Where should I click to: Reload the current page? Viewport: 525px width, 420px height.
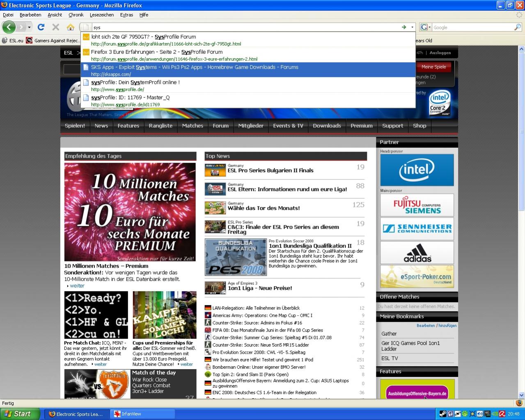[41, 27]
